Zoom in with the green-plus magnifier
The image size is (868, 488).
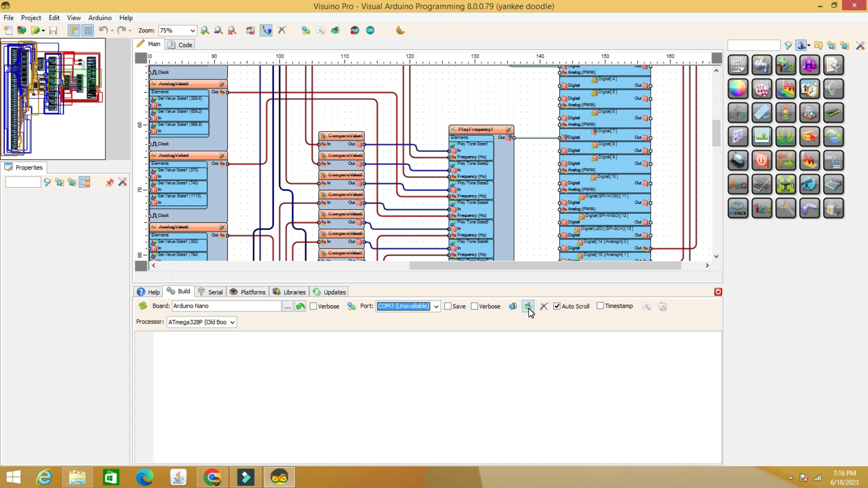pyautogui.click(x=205, y=30)
